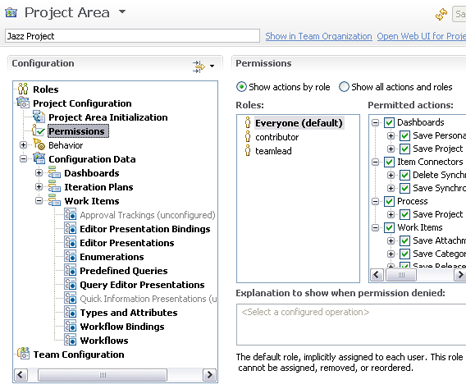The width and height of the screenshot is (466, 389).
Task: Click the teamlead role person icon
Action: 248,150
